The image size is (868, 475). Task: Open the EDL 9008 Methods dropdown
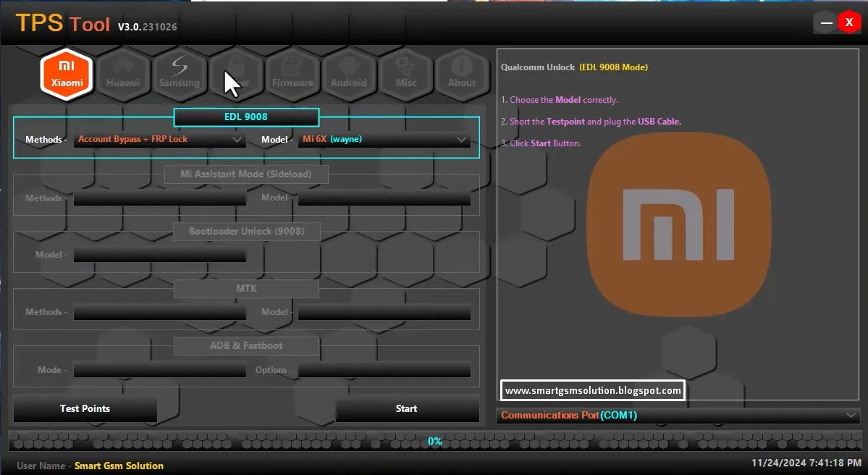click(159, 140)
